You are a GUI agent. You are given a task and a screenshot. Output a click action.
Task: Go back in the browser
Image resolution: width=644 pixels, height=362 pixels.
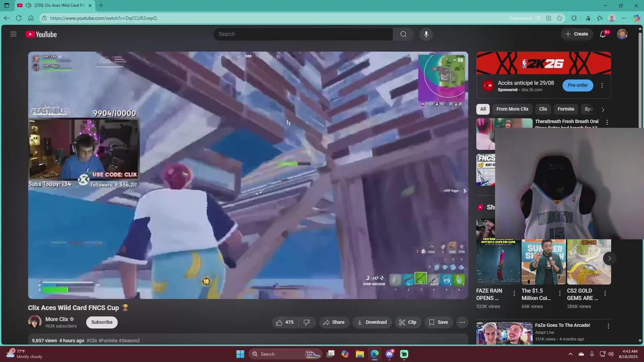pos(7,18)
